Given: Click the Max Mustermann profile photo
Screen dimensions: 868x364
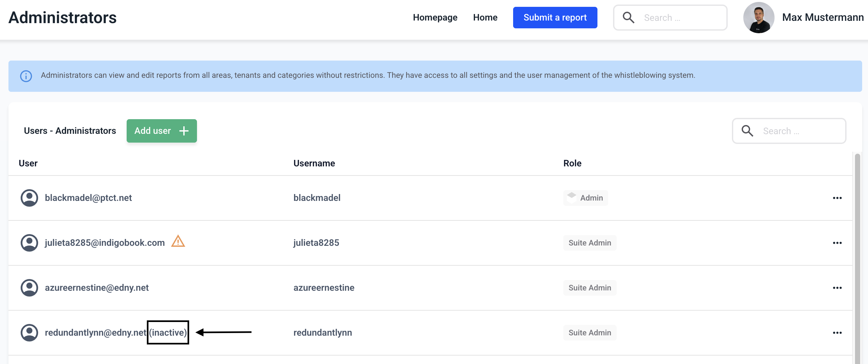Looking at the screenshot, I should pos(759,18).
